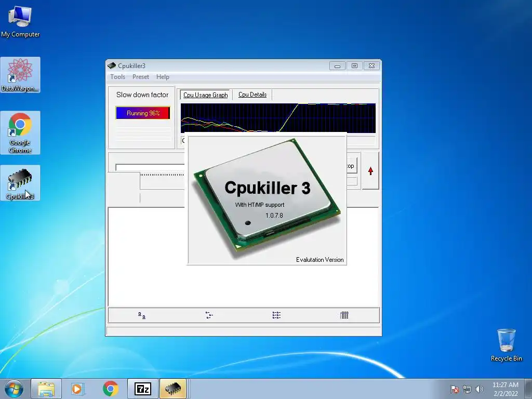Click the network tray icon

click(x=467, y=389)
